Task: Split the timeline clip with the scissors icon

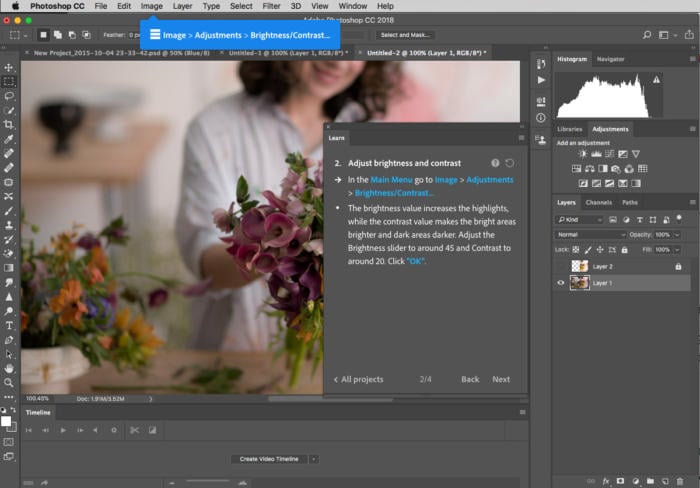Action: (x=133, y=430)
